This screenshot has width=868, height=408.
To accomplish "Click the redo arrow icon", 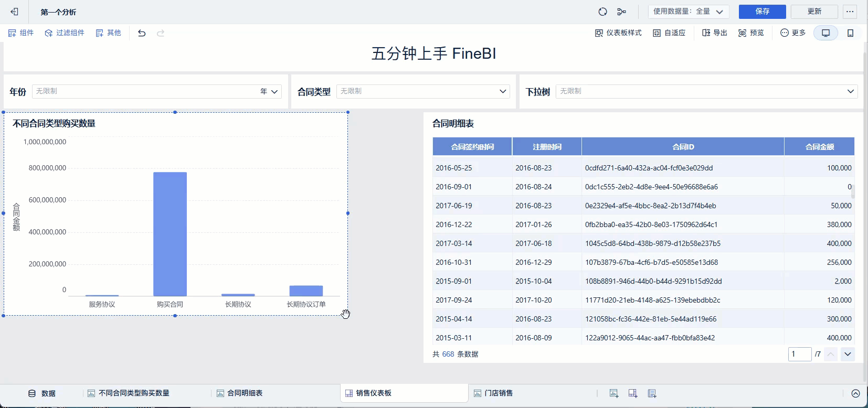I will point(161,33).
